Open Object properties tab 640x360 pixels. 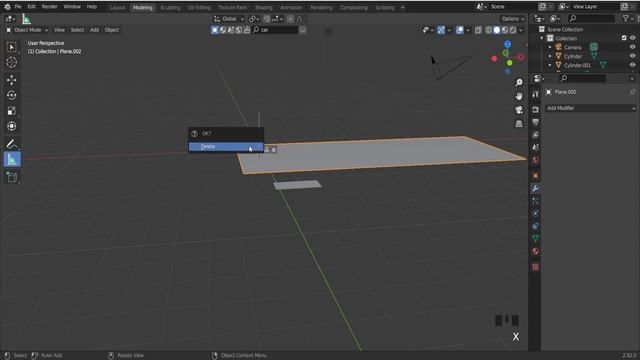[536, 176]
